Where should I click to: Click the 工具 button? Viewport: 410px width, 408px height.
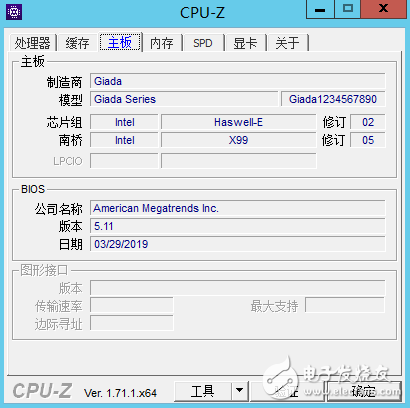(203, 391)
